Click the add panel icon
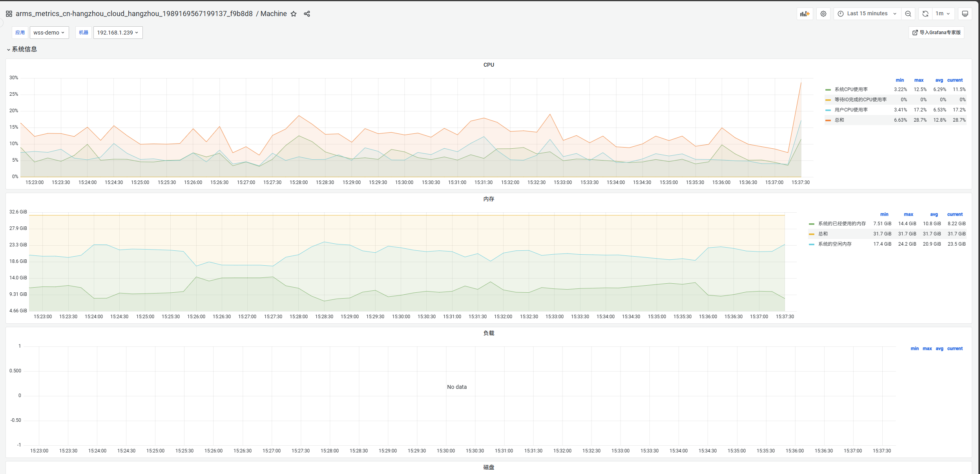This screenshot has height=474, width=980. (805, 14)
